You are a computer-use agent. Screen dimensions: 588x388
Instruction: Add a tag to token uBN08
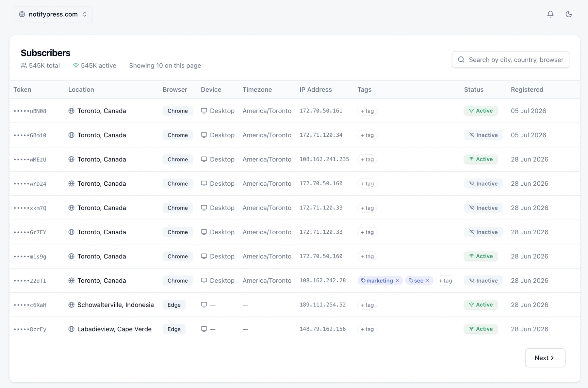(367, 111)
